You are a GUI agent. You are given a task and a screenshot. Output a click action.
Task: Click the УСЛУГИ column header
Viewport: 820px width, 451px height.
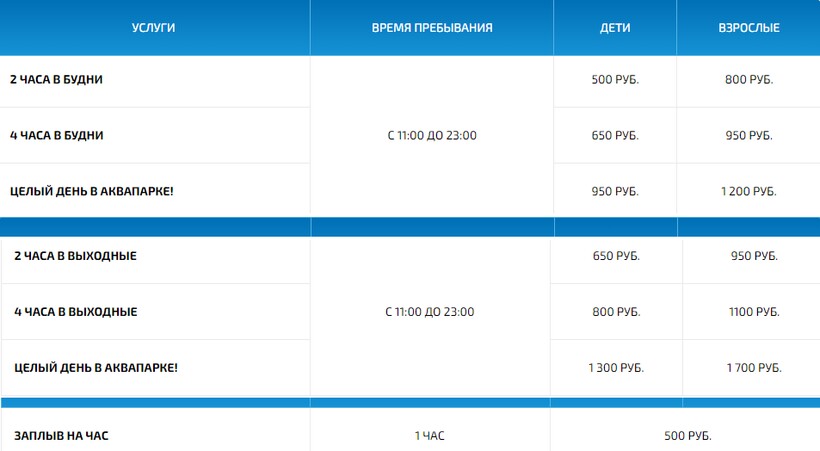[x=153, y=28]
